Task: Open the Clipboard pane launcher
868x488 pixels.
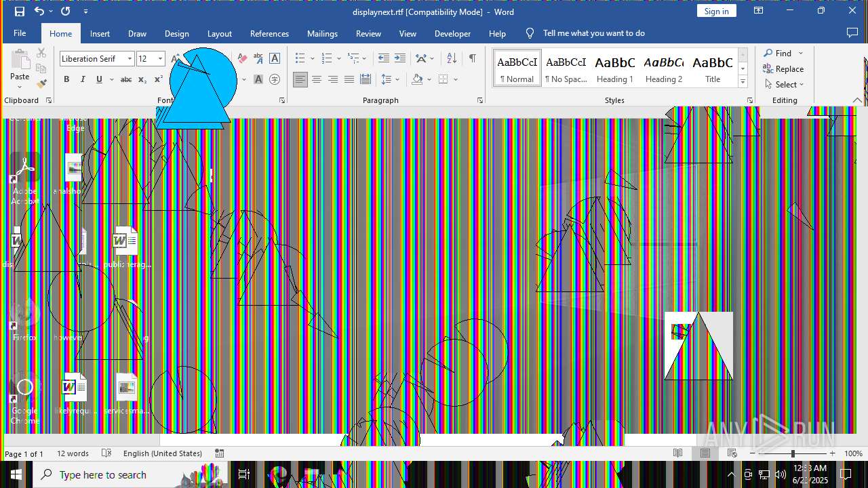Action: coord(49,100)
